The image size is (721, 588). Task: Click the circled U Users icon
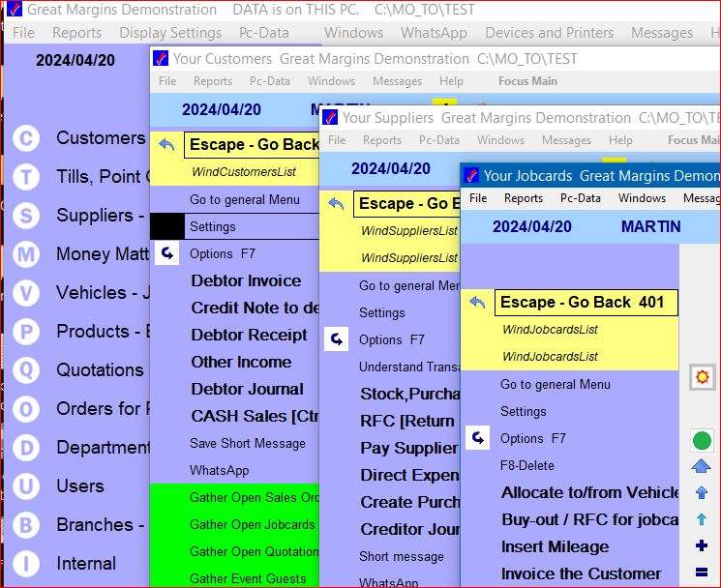tap(26, 486)
